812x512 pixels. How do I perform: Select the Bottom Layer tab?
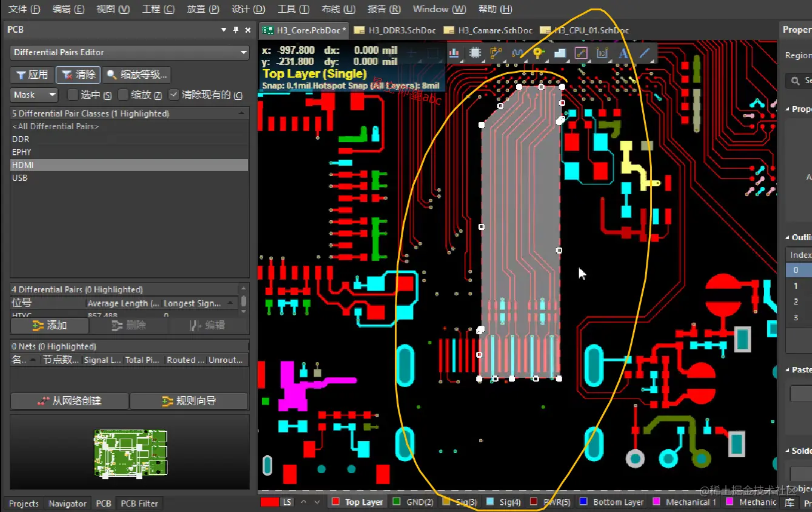pyautogui.click(x=612, y=502)
